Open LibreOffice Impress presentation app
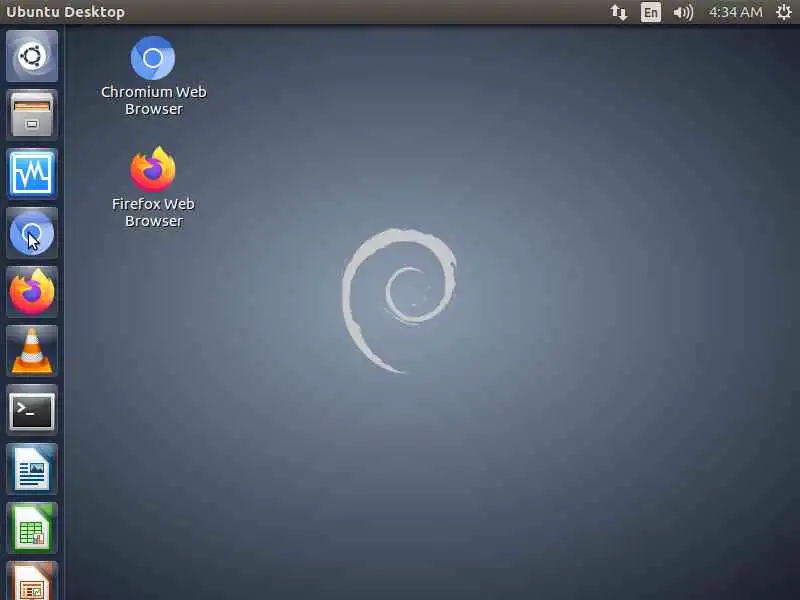 [32, 581]
